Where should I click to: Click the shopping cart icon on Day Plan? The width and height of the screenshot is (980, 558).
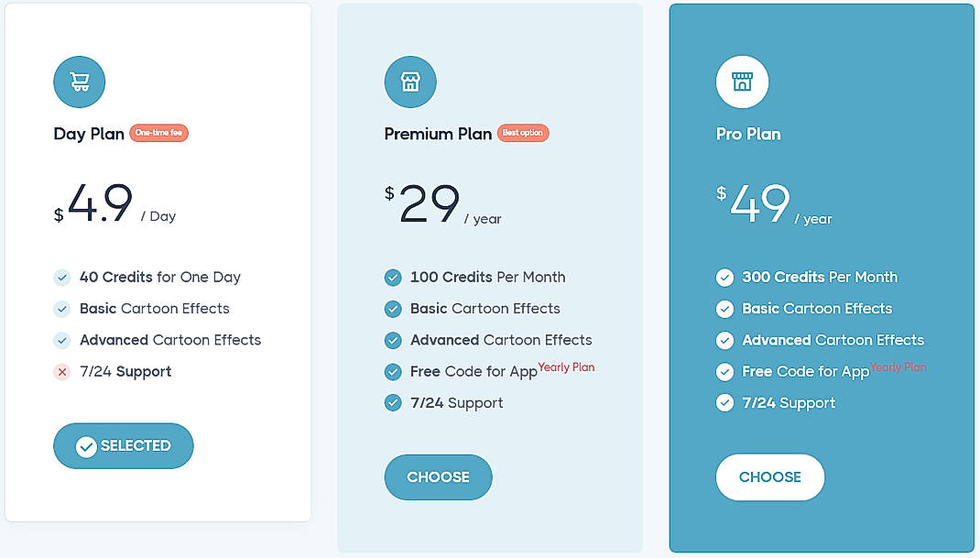tap(79, 82)
